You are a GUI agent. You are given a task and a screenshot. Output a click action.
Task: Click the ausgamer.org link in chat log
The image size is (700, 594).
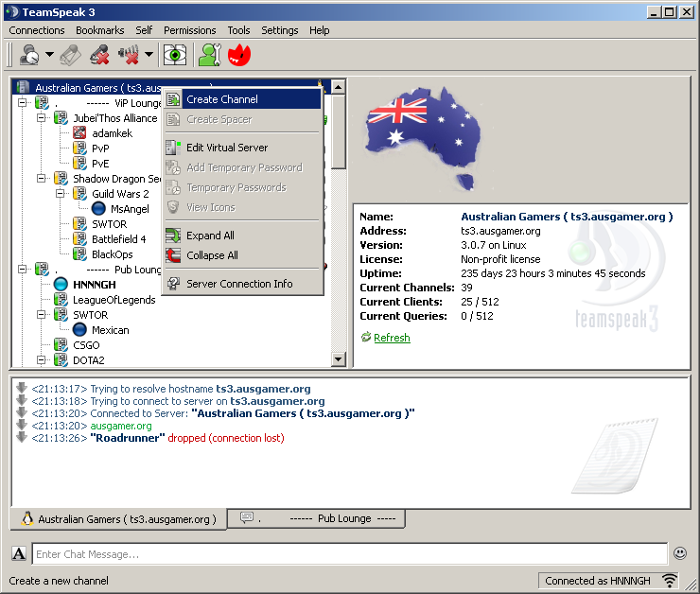[x=121, y=426]
